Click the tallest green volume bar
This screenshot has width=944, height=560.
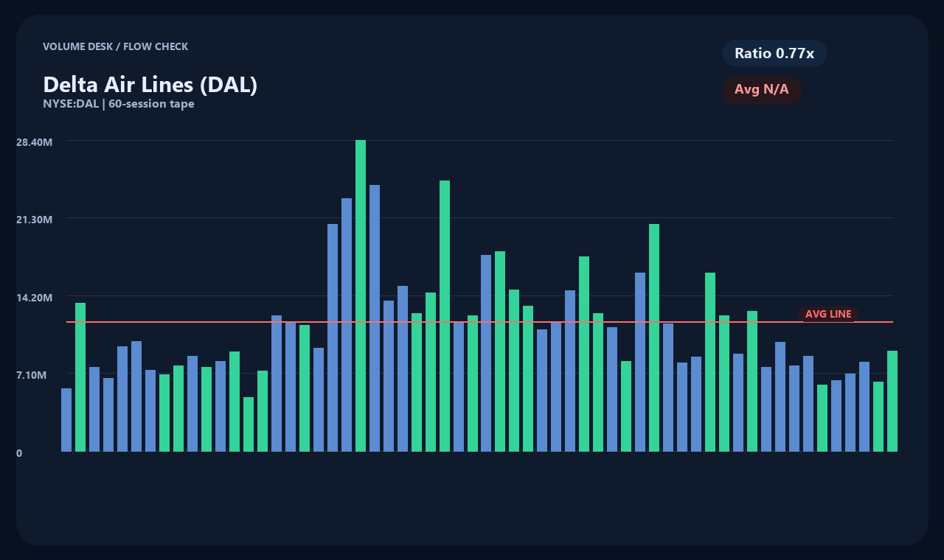361,295
